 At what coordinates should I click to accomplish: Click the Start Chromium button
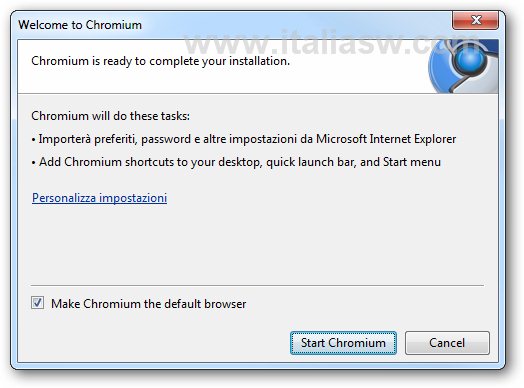[344, 343]
